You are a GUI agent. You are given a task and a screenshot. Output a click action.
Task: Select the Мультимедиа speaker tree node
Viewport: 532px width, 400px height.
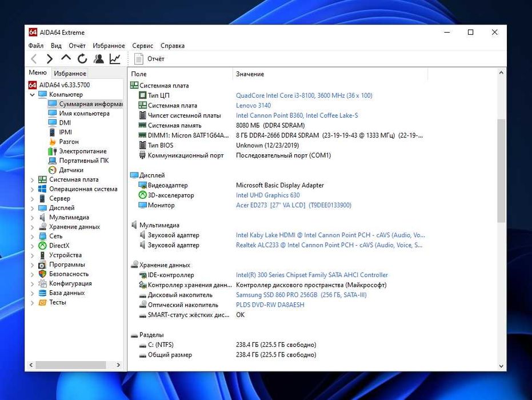pos(64,218)
